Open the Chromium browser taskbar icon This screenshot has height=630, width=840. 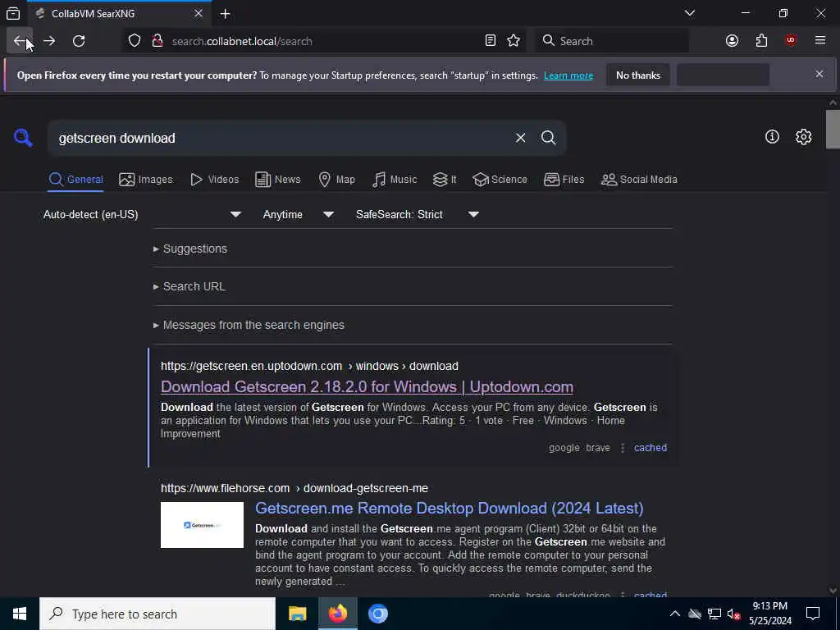tap(377, 614)
